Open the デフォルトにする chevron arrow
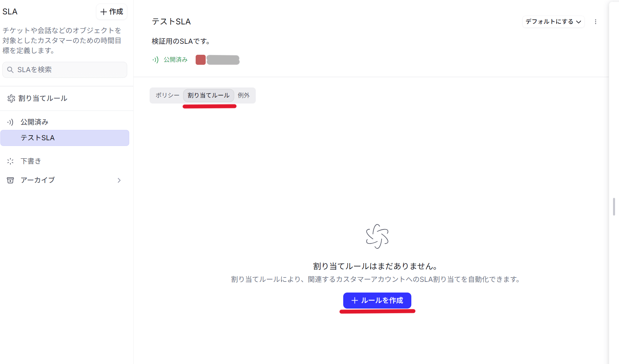The image size is (619, 364). pyautogui.click(x=579, y=22)
